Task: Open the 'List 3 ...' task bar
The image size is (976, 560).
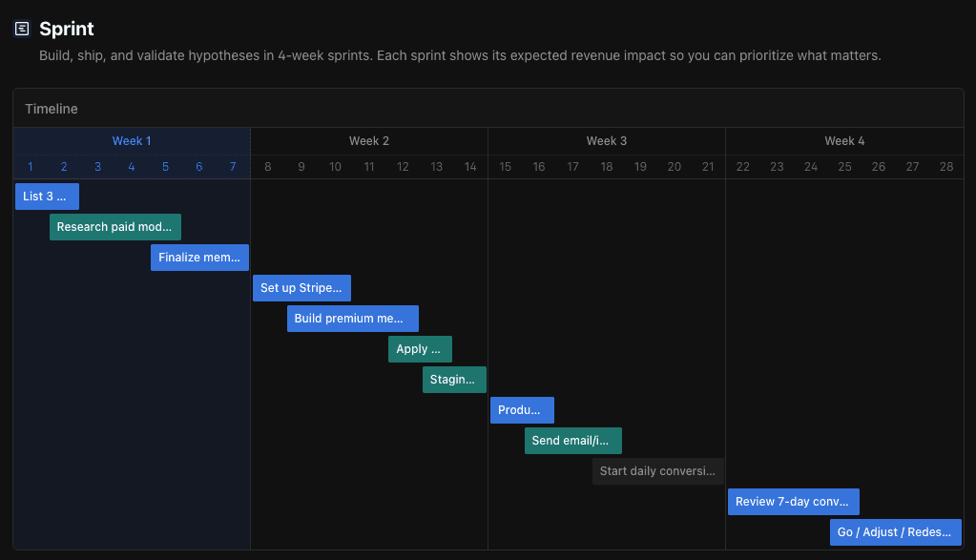Action: click(x=47, y=197)
